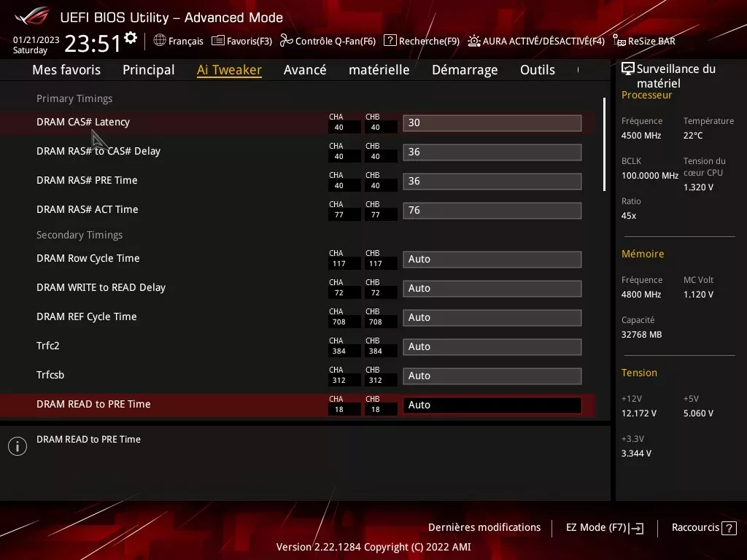Open the DRAM RAS# to CAS# Delay selector
Image resolution: width=747 pixels, height=560 pixels.
point(492,152)
